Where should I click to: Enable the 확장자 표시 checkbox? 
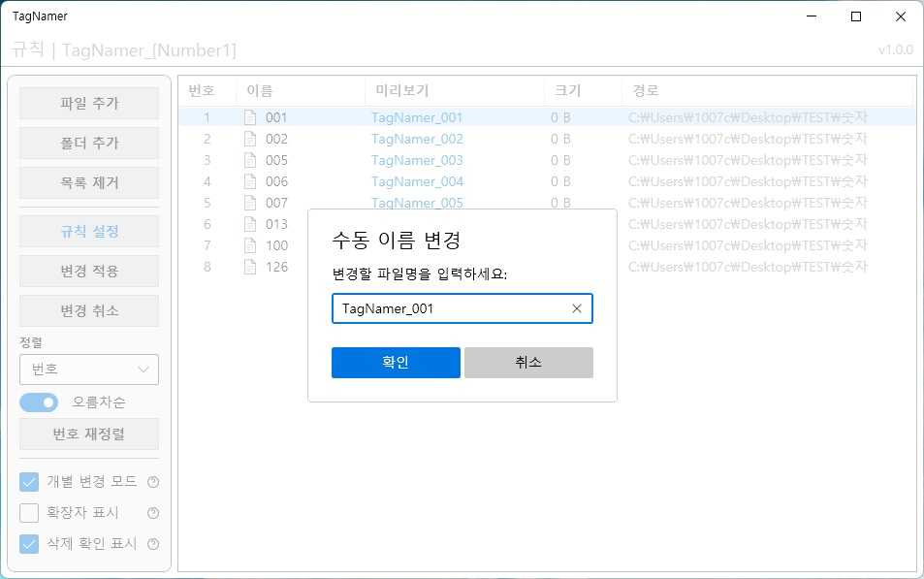(x=30, y=513)
